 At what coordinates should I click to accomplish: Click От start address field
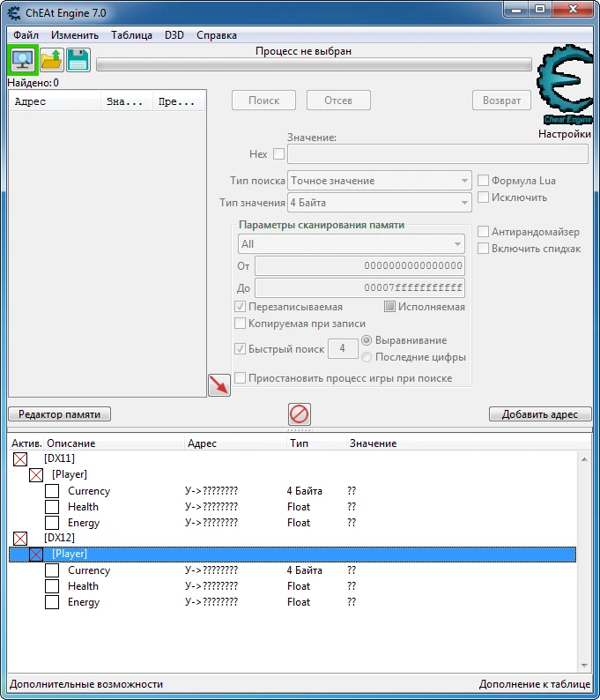tap(359, 265)
